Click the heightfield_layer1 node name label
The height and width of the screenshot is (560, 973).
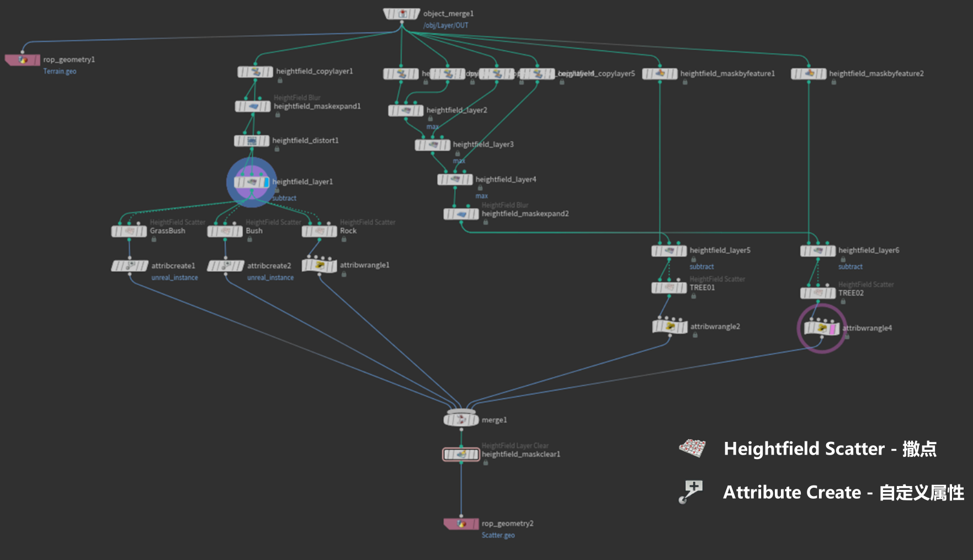point(302,182)
